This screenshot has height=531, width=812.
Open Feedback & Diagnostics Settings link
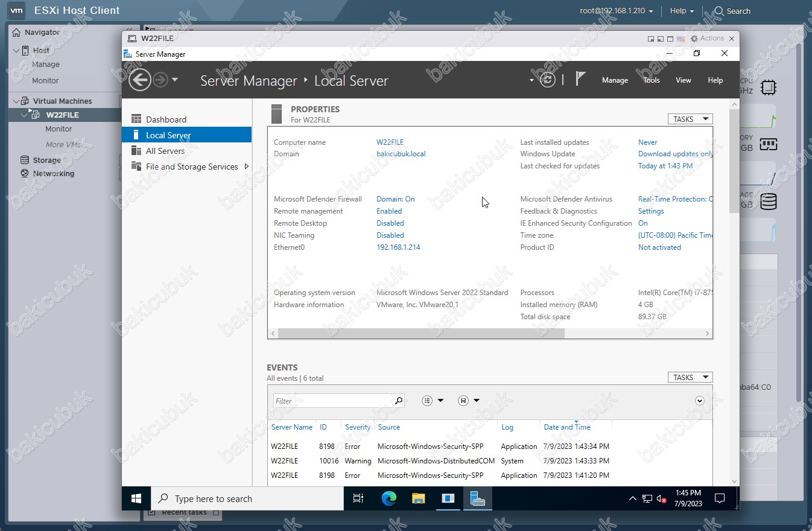click(651, 211)
